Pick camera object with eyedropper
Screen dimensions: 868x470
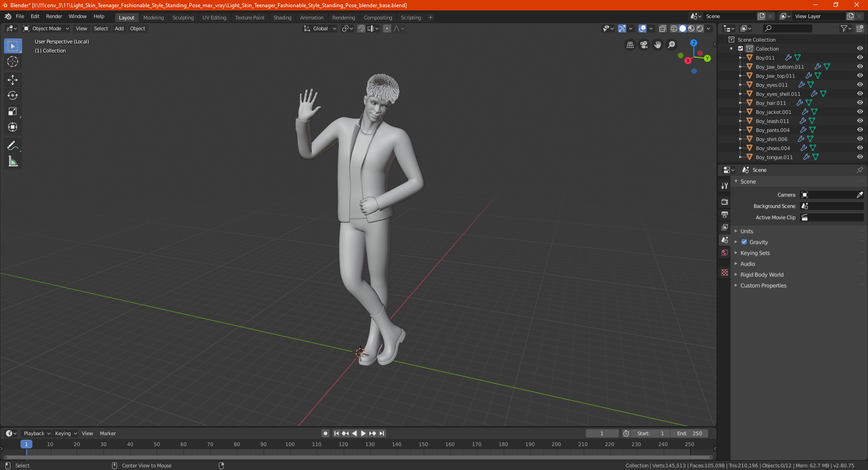[x=859, y=195]
